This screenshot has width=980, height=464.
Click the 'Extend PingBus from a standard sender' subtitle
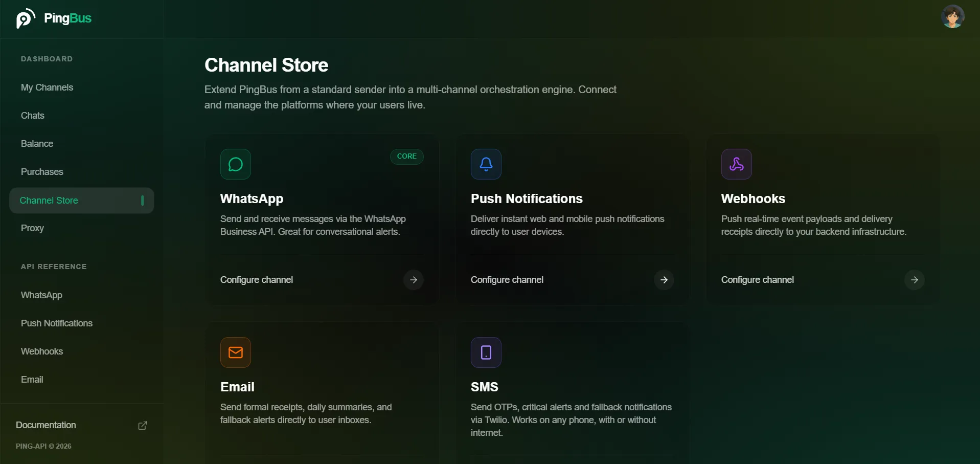[411, 97]
